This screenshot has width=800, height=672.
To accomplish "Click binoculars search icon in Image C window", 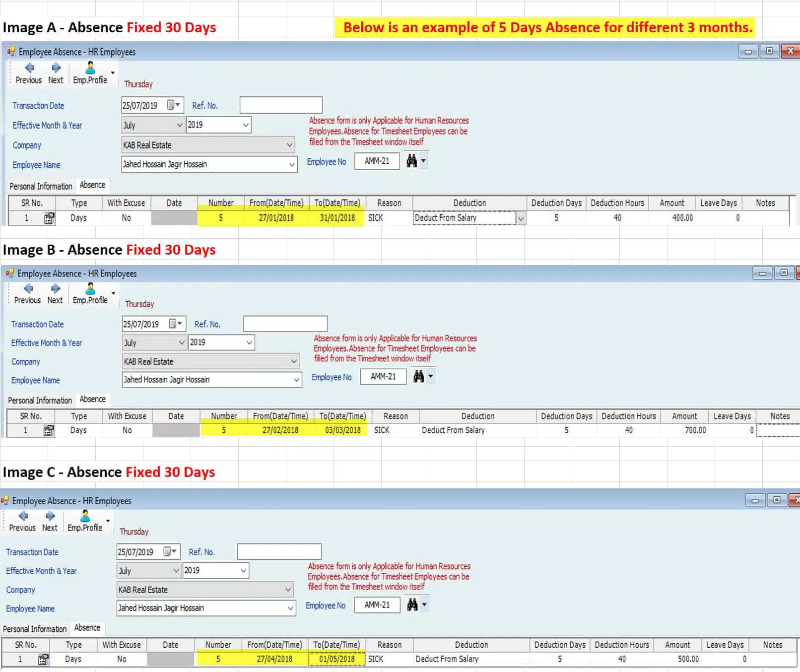I will [412, 605].
